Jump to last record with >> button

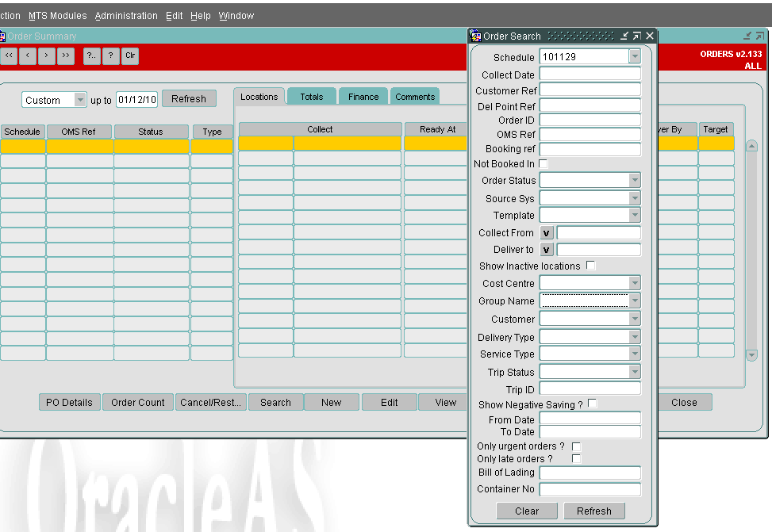click(x=66, y=55)
